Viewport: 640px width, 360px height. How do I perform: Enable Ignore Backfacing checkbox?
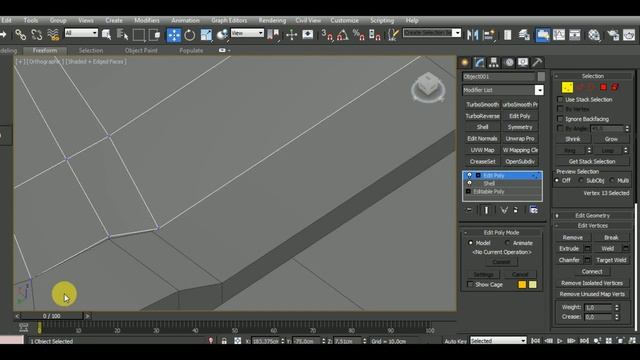coord(560,119)
